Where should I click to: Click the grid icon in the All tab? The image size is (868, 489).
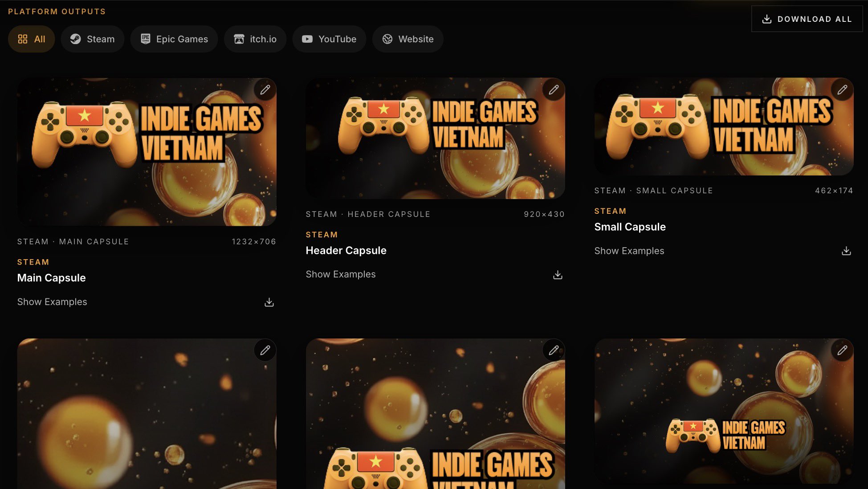coord(23,39)
